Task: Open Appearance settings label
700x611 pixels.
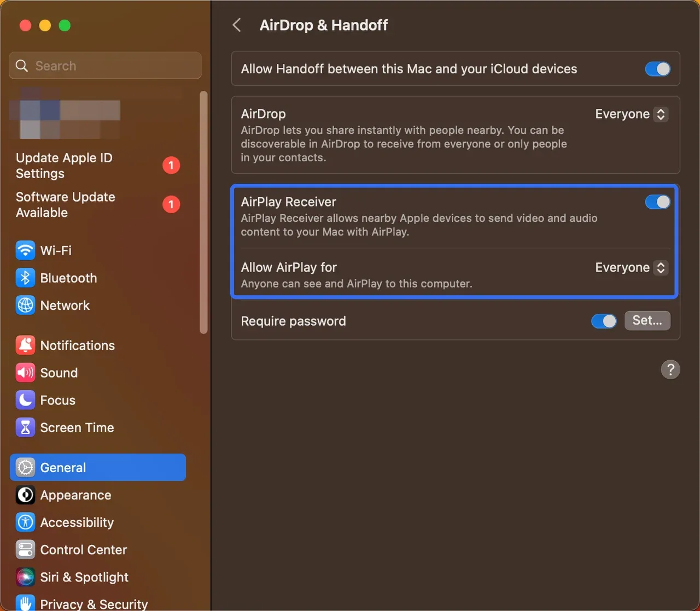Action: pyautogui.click(x=76, y=495)
